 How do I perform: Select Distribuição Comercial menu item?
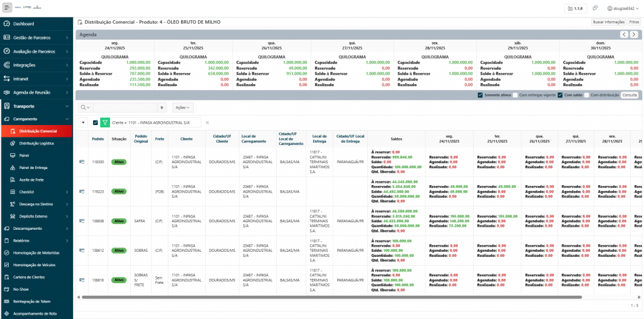click(36, 131)
